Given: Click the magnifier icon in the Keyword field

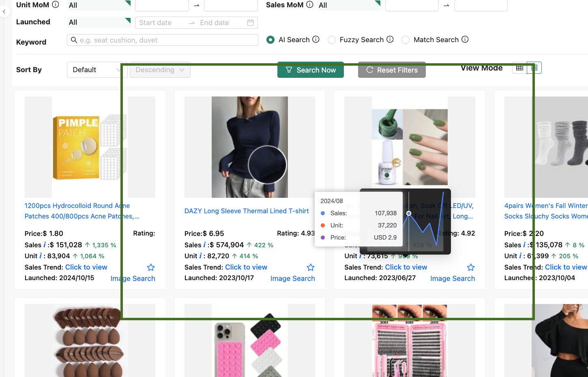Looking at the screenshot, I should (74, 40).
